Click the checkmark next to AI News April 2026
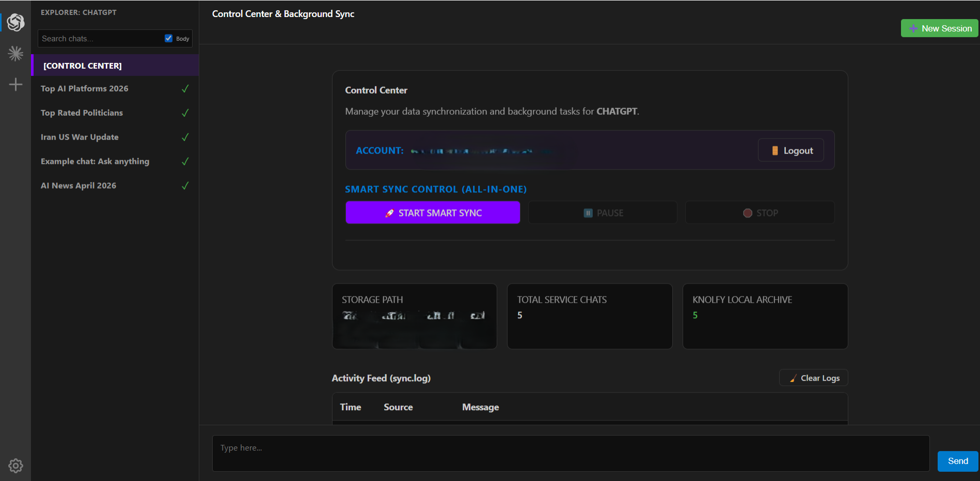980x481 pixels. pyautogui.click(x=185, y=186)
